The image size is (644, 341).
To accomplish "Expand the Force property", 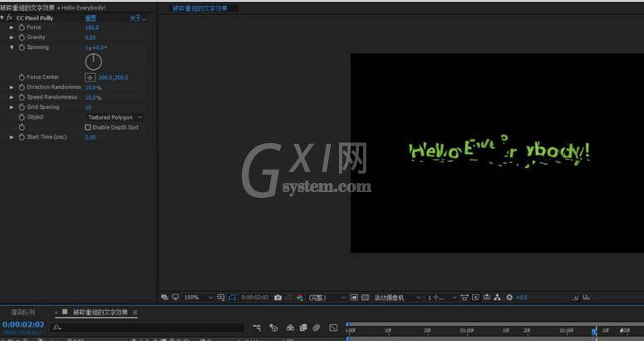I will [12, 27].
